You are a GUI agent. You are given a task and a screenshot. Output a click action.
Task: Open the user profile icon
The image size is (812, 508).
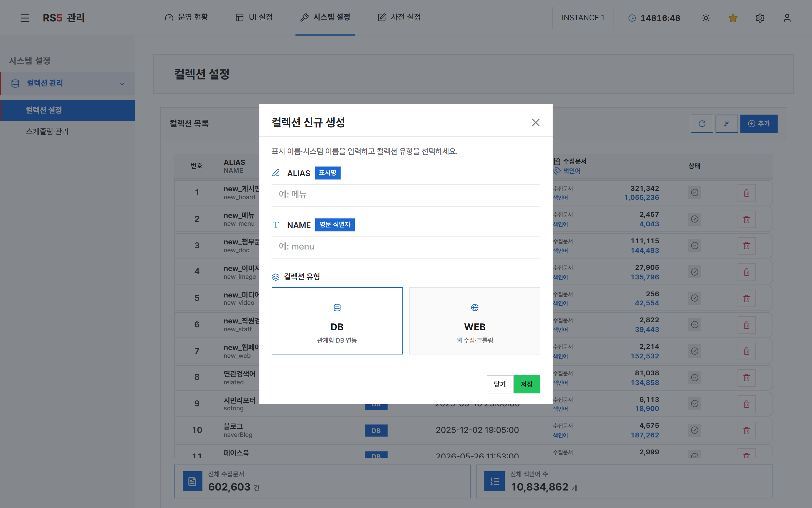787,18
